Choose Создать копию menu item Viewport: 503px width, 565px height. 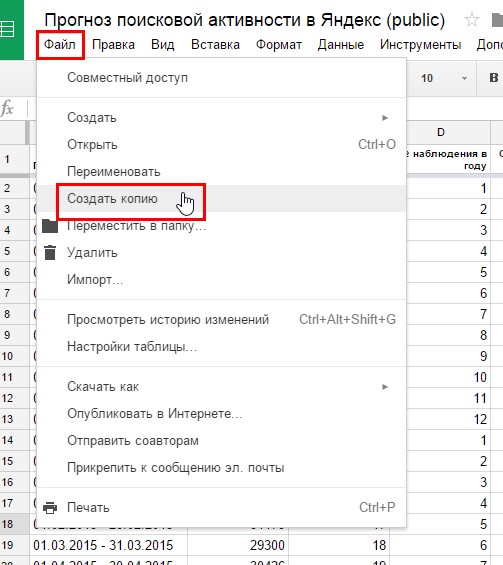coord(222,199)
